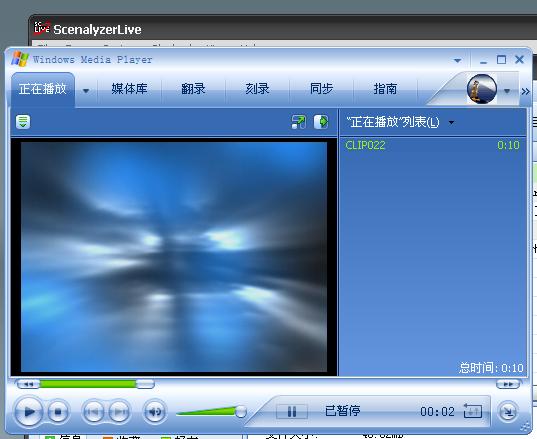Show more tabs with the double chevron
Screen dimensions: 537x439
click(x=525, y=91)
